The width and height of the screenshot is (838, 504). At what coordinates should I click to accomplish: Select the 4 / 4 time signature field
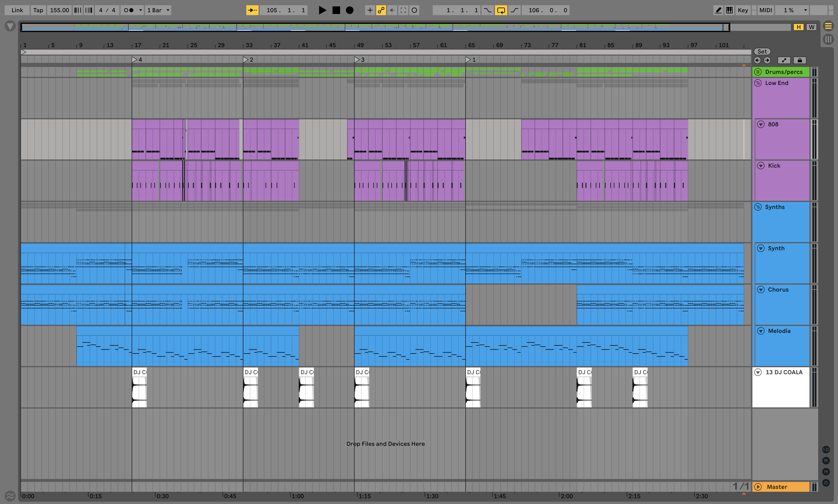point(107,10)
